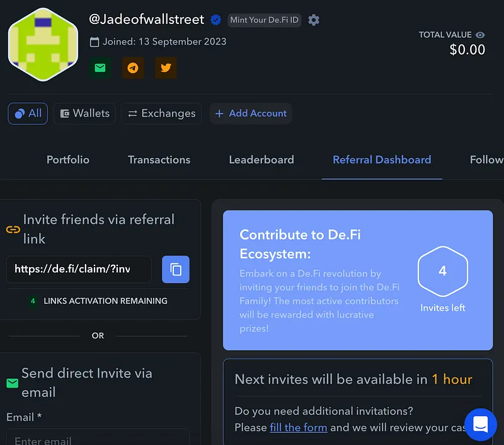Select the All accounts filter
Screen dimensions: 504x445
pyautogui.click(x=28, y=113)
